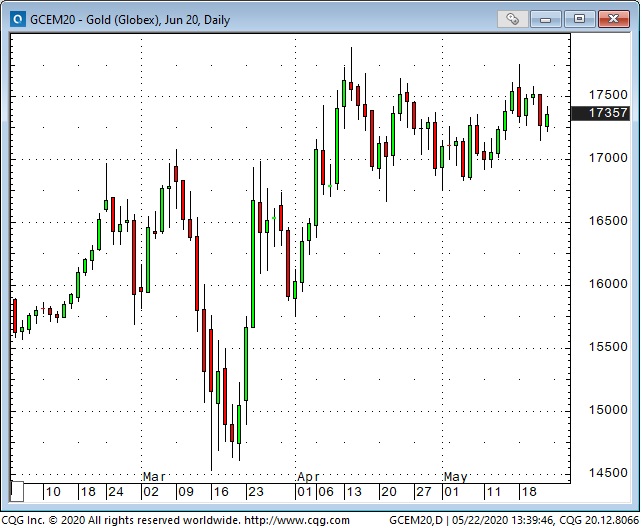The image size is (642, 528).
Task: Click the 'Apr' month label on time axis
Action: [308, 477]
